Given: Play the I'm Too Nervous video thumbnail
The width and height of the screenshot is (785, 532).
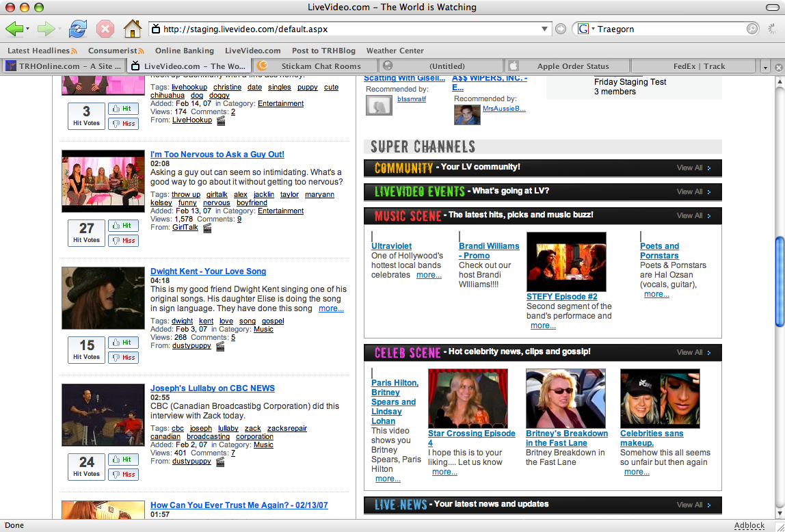Looking at the screenshot, I should (103, 181).
